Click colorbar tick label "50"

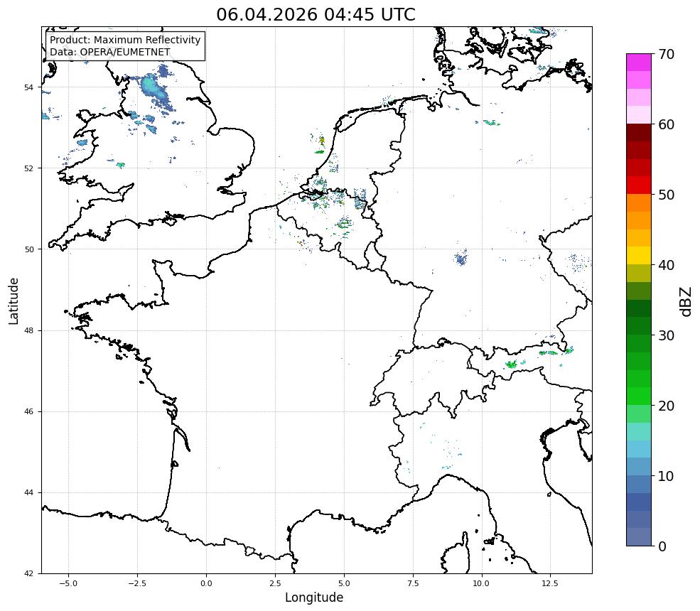pos(666,195)
